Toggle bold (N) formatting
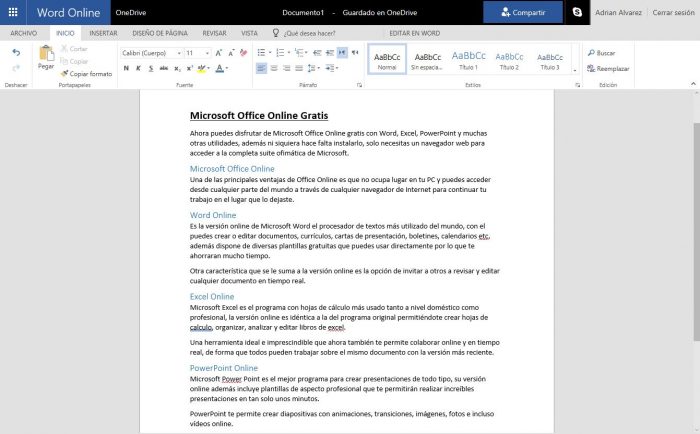The width and height of the screenshot is (700, 434). (126, 68)
